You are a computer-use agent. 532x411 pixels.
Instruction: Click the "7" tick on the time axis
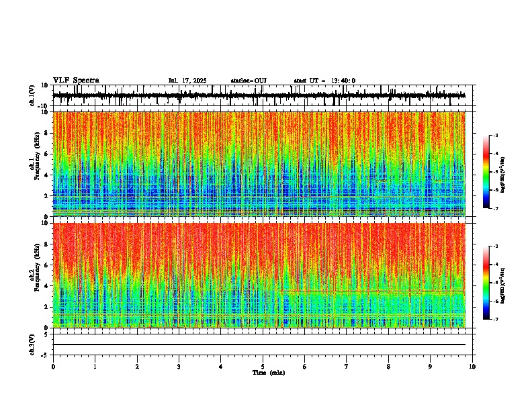point(347,367)
